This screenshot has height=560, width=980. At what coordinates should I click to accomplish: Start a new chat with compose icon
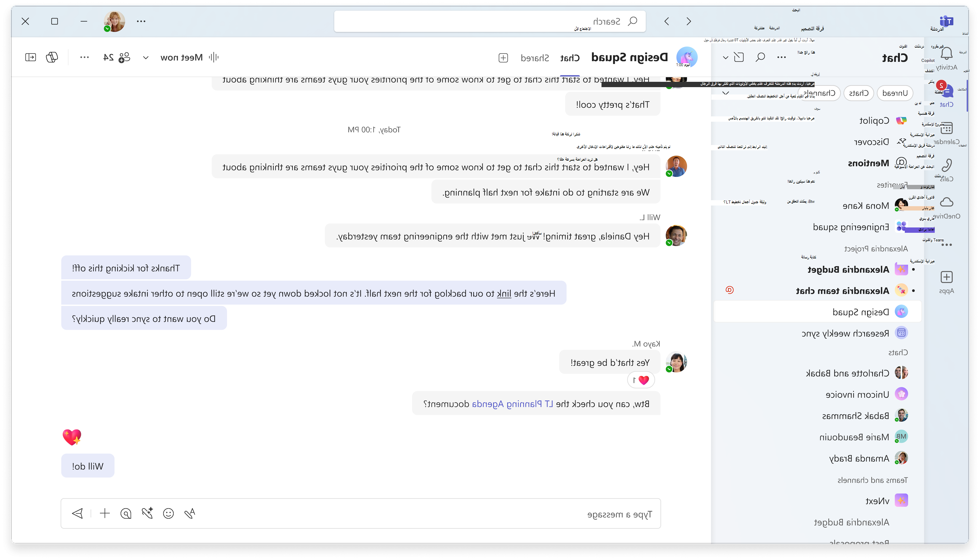[739, 57]
